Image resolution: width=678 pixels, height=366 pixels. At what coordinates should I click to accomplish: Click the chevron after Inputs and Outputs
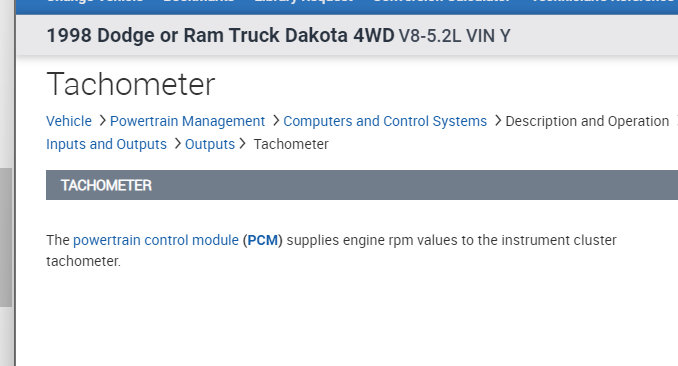pos(177,143)
